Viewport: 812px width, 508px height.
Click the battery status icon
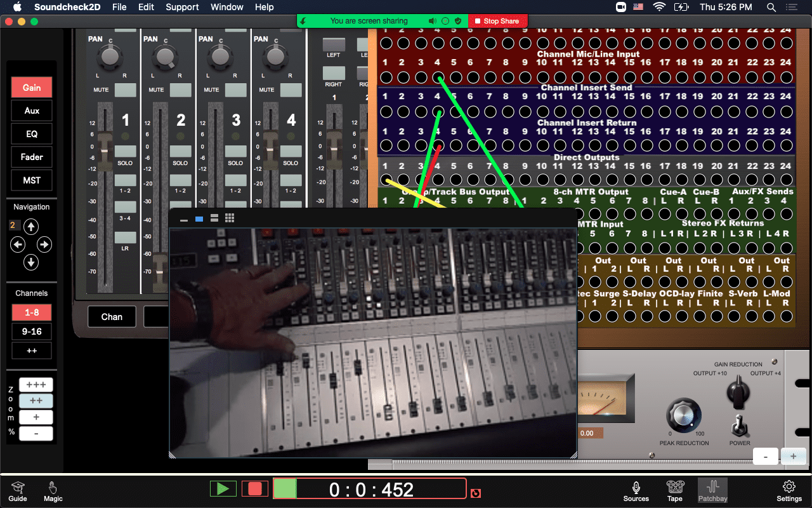[x=682, y=7]
